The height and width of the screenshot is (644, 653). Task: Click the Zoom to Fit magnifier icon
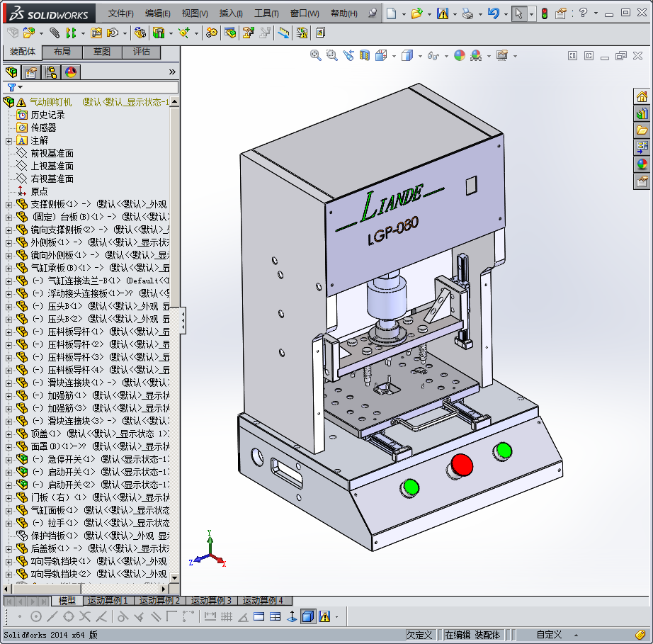[316, 55]
